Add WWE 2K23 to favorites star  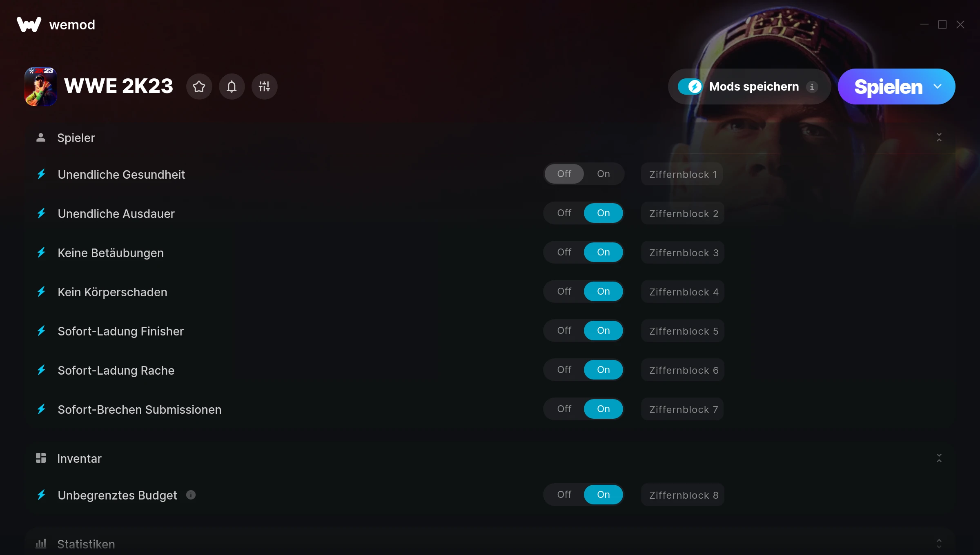coord(199,87)
